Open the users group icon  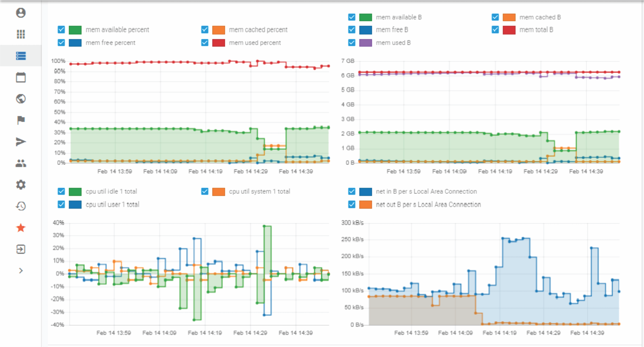(x=21, y=163)
